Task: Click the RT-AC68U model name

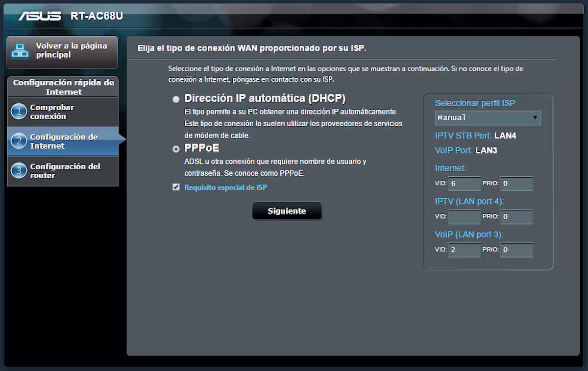Action: pos(97,16)
